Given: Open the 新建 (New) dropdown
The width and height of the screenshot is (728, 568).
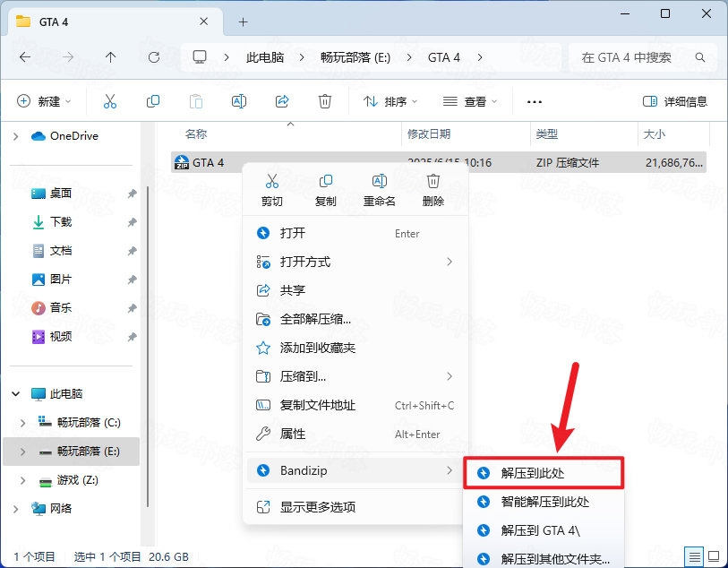Looking at the screenshot, I should pos(44,101).
